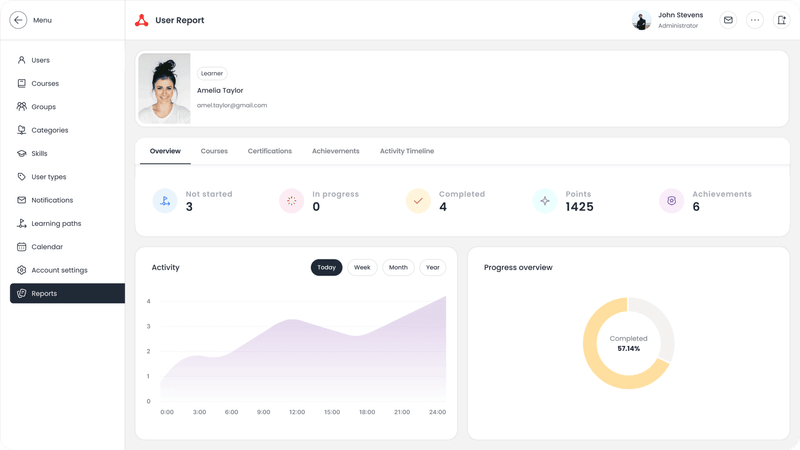
Task: Switch activity chart to Week
Action: [x=362, y=268]
